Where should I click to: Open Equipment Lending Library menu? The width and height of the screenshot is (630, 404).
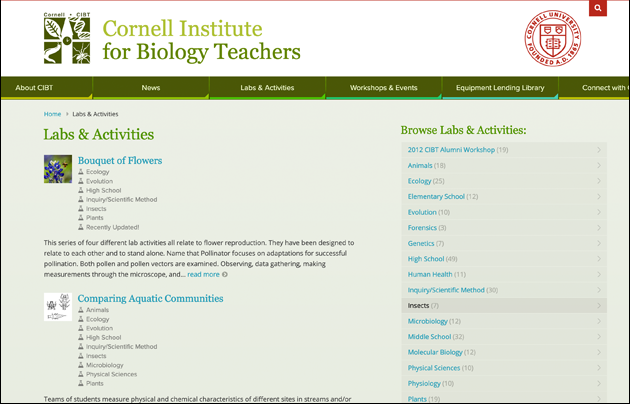pyautogui.click(x=500, y=88)
